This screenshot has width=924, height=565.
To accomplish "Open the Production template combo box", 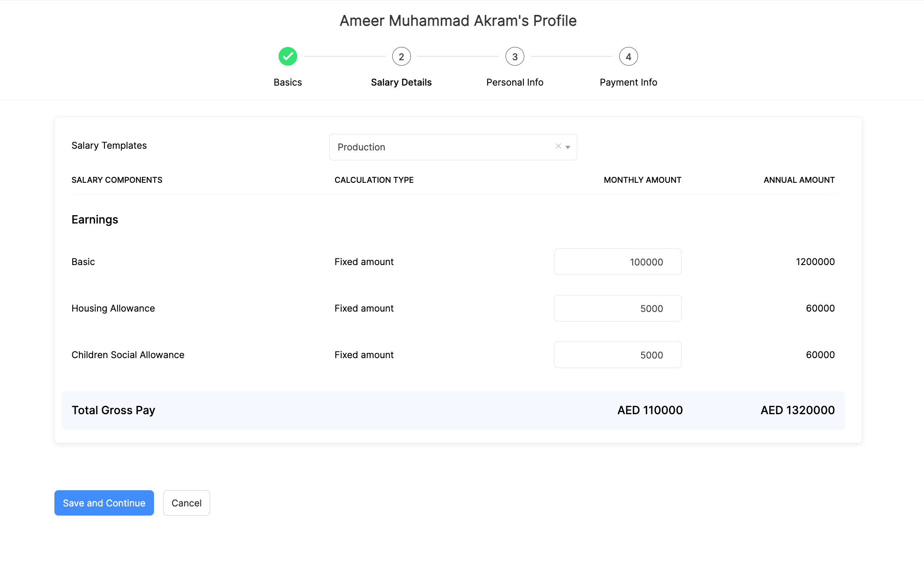I will [440, 147].
